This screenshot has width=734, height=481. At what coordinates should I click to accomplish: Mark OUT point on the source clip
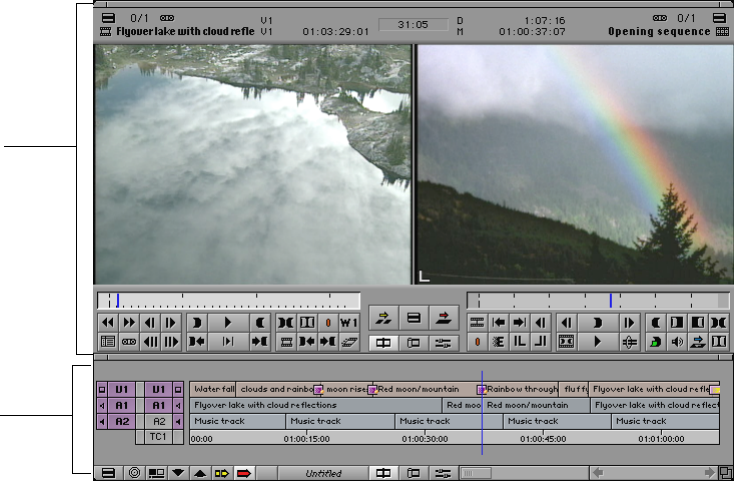pos(260,323)
